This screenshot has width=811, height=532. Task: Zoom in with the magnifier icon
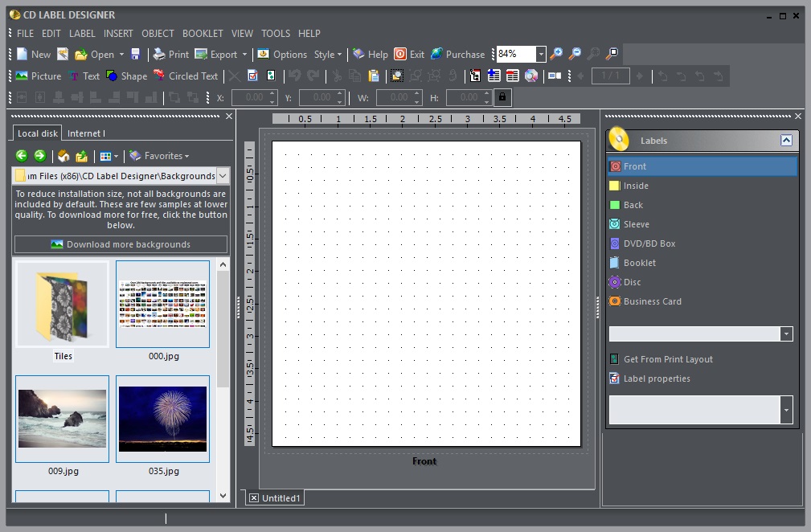coord(557,54)
